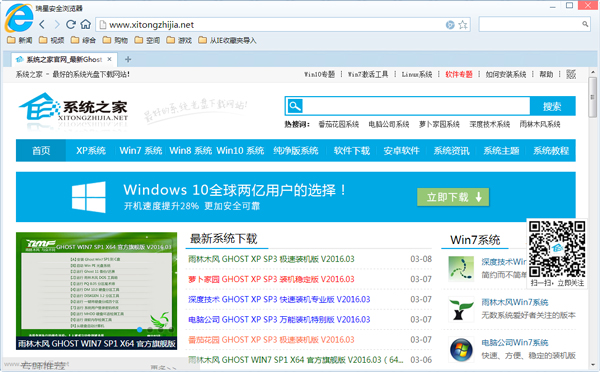Open 深度技术 GHOST XP SP3 快速装机专业版 link
Image resolution: width=600 pixels, height=372 pixels.
pyautogui.click(x=279, y=299)
